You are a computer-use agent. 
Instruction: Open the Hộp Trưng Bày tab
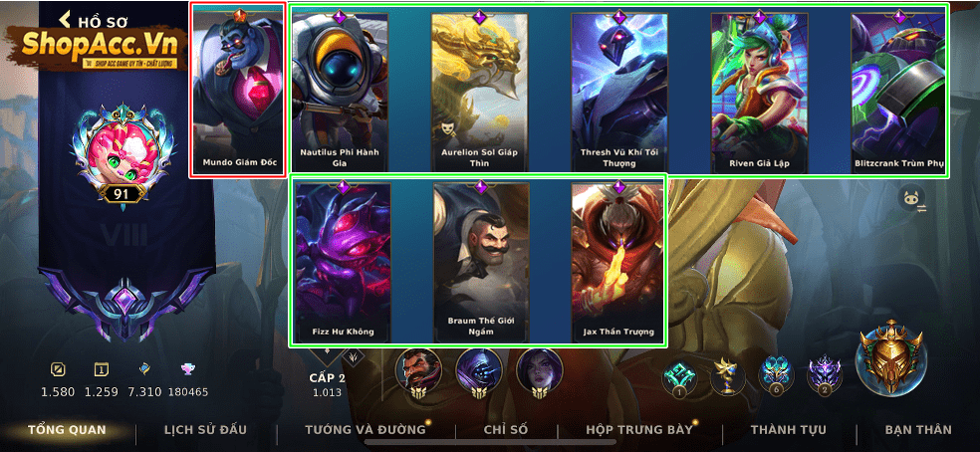(639, 430)
